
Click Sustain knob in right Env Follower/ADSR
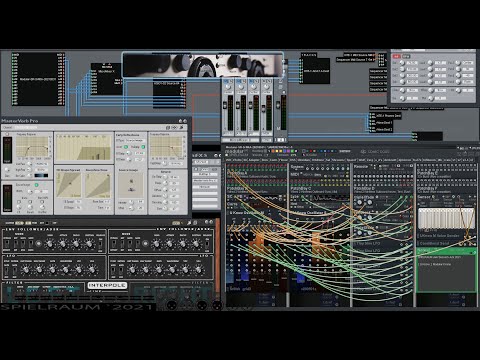[x=196, y=244]
